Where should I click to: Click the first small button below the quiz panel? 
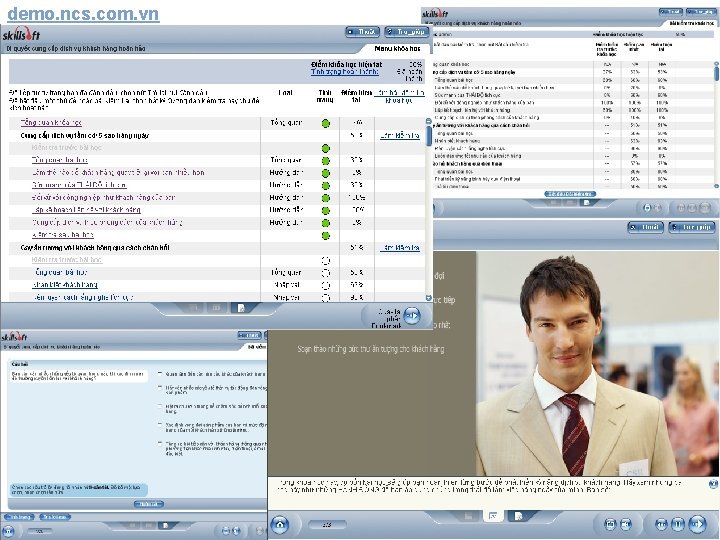(x=19, y=517)
